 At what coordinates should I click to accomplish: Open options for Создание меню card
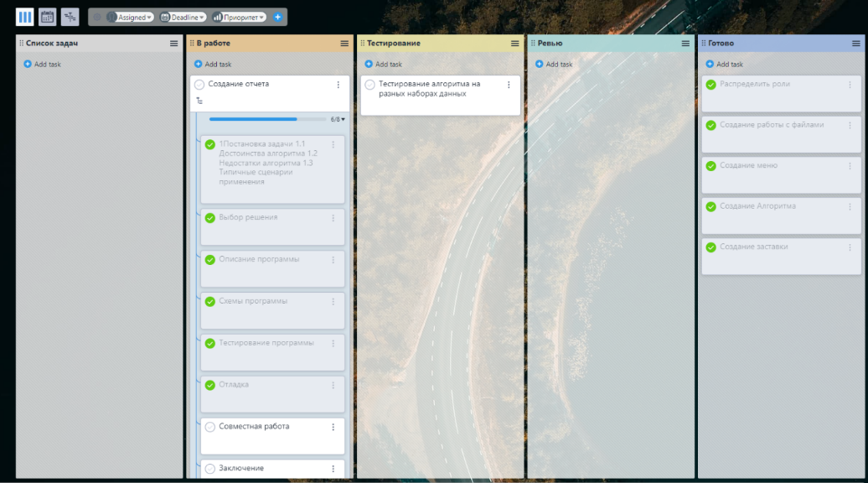850,166
